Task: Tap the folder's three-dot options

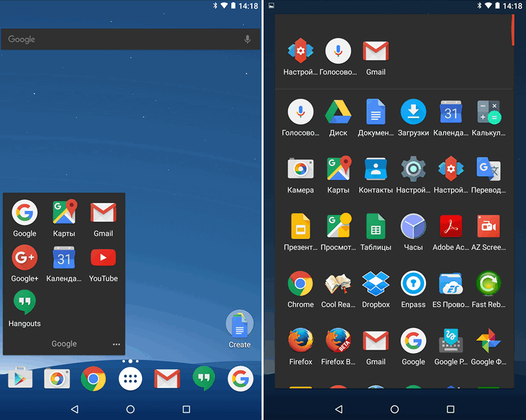Action: pos(116,344)
